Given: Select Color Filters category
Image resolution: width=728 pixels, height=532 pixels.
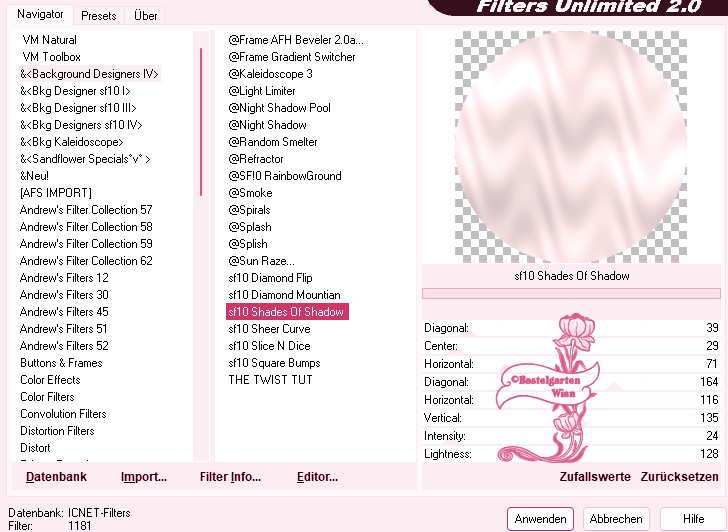Looking at the screenshot, I should [47, 397].
